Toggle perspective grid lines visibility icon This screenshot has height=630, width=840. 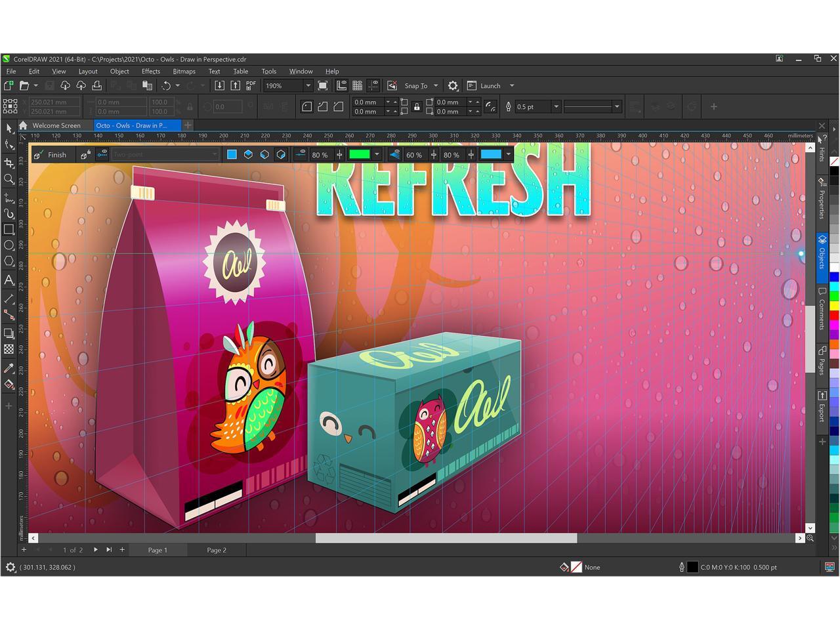pyautogui.click(x=394, y=155)
